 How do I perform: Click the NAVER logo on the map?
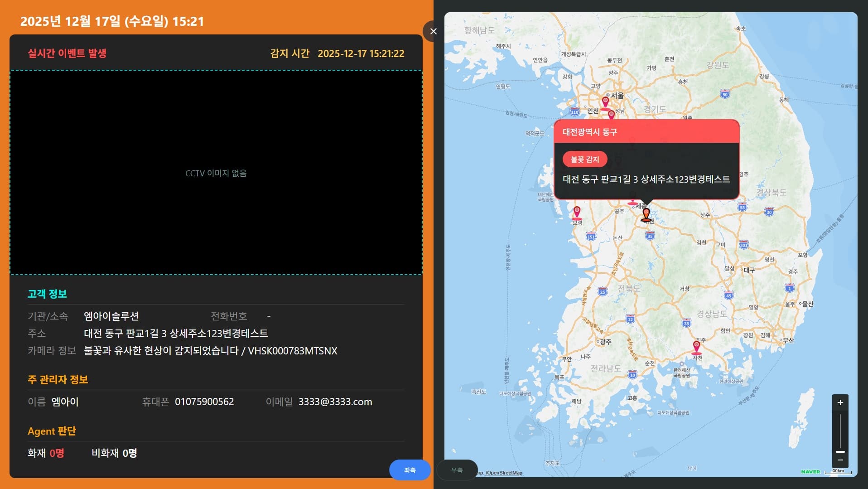coord(810,472)
